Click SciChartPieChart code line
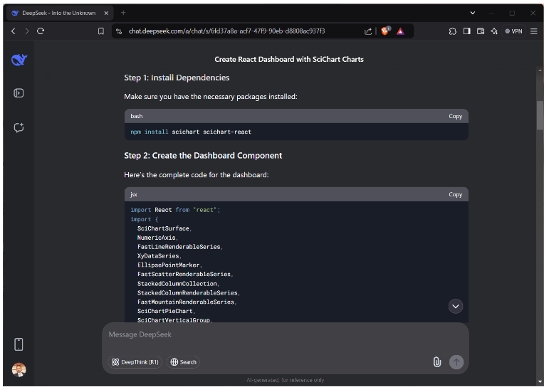The height and width of the screenshot is (392, 549). (166, 311)
